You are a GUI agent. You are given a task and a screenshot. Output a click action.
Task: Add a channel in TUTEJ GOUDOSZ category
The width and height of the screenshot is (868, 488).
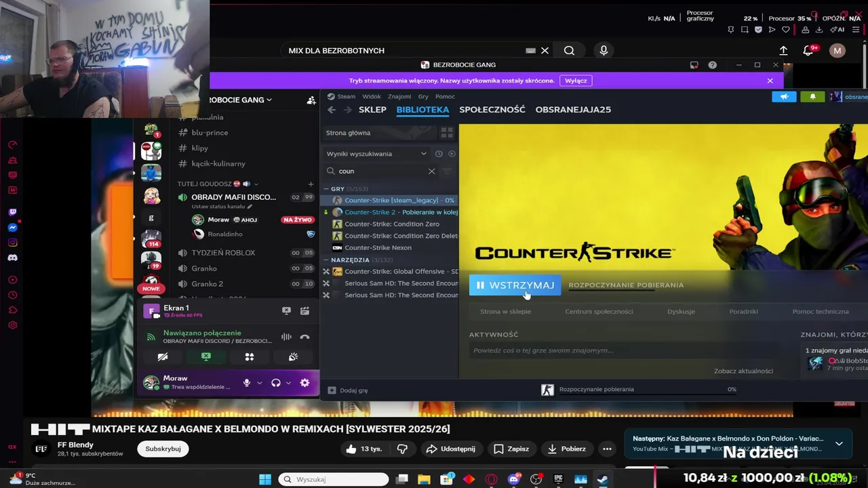click(x=311, y=184)
